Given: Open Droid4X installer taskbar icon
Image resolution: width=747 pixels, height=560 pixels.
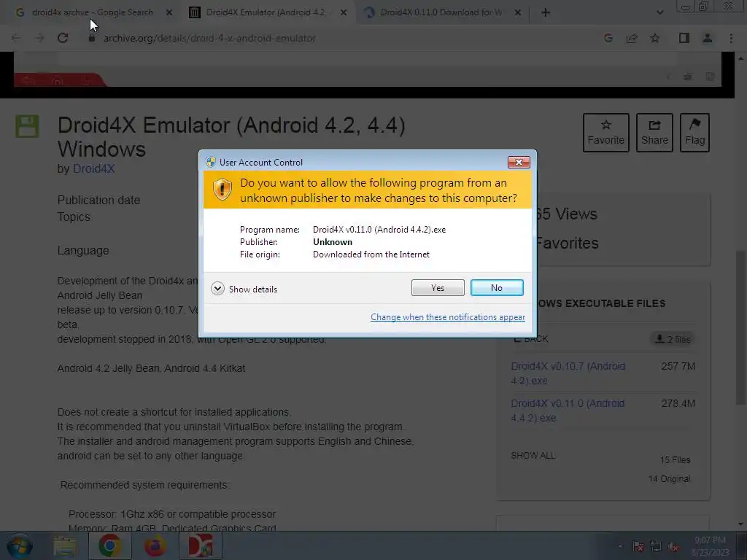Looking at the screenshot, I should tap(201, 545).
